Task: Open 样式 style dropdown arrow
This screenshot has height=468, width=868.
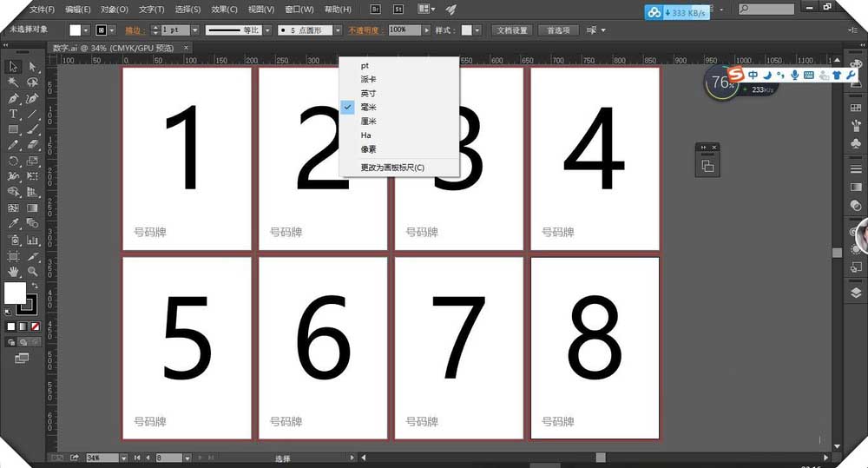Action: click(x=477, y=30)
